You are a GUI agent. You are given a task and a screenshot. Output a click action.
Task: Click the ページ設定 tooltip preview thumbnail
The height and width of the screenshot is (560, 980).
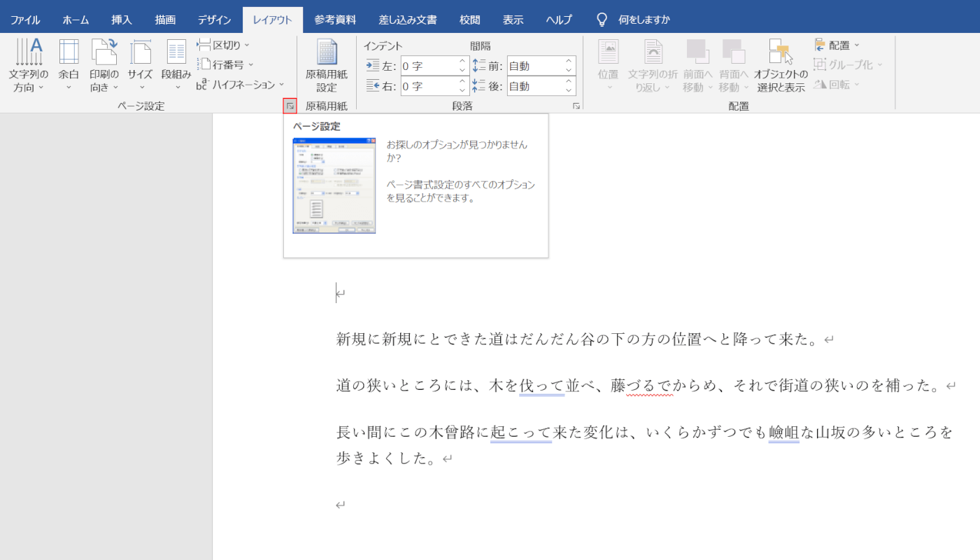pyautogui.click(x=334, y=185)
